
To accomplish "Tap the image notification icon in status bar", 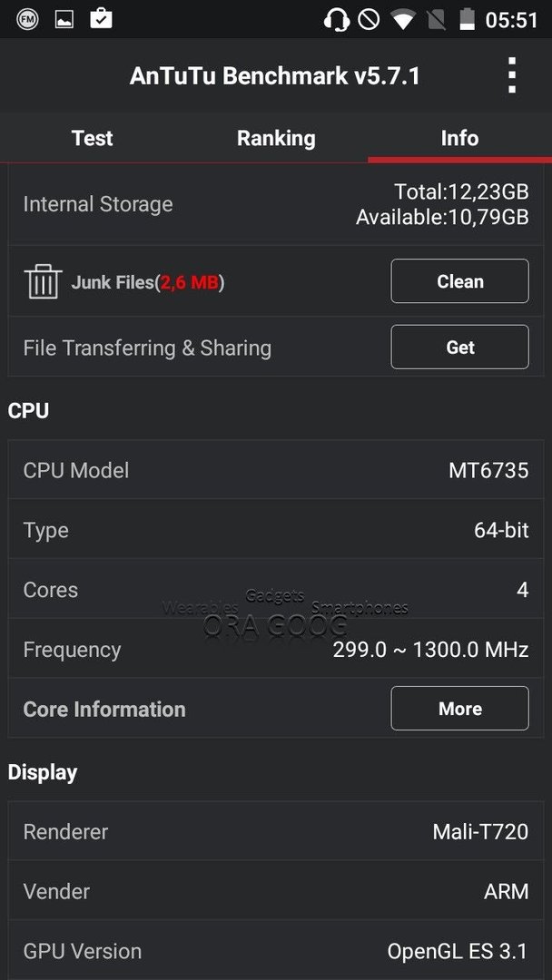I will [64, 19].
